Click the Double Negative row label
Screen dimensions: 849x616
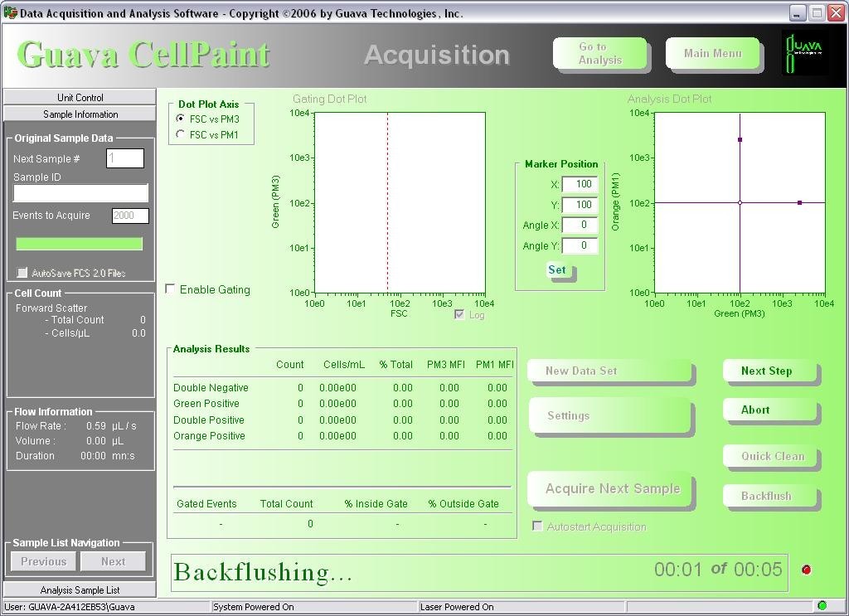211,387
